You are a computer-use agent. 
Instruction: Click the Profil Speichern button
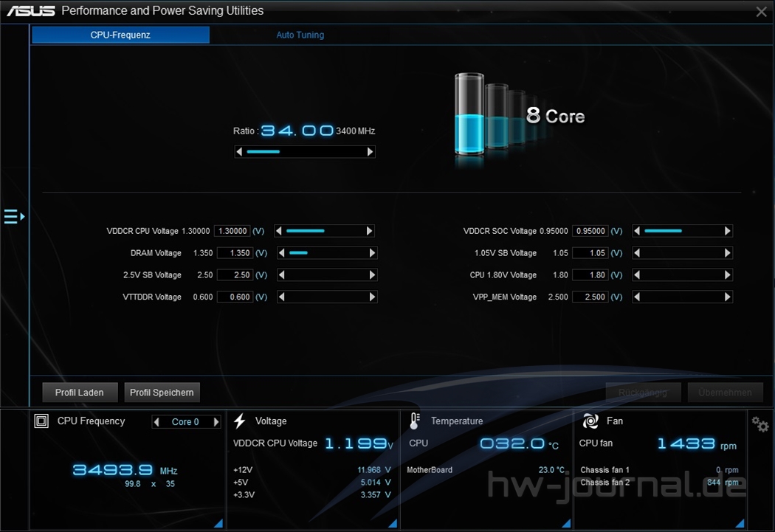[162, 393]
